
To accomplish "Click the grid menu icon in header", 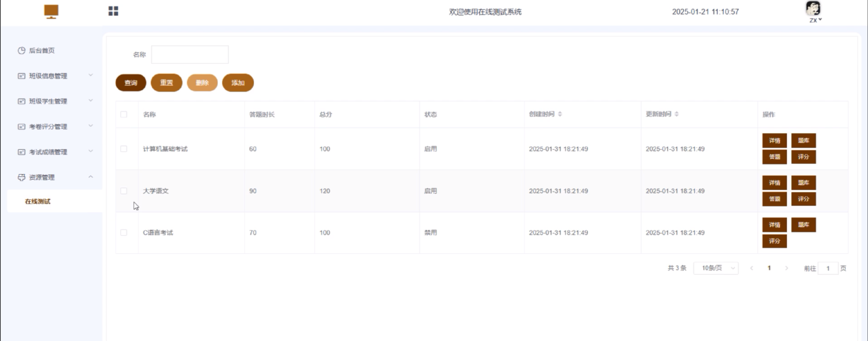I will pyautogui.click(x=113, y=11).
